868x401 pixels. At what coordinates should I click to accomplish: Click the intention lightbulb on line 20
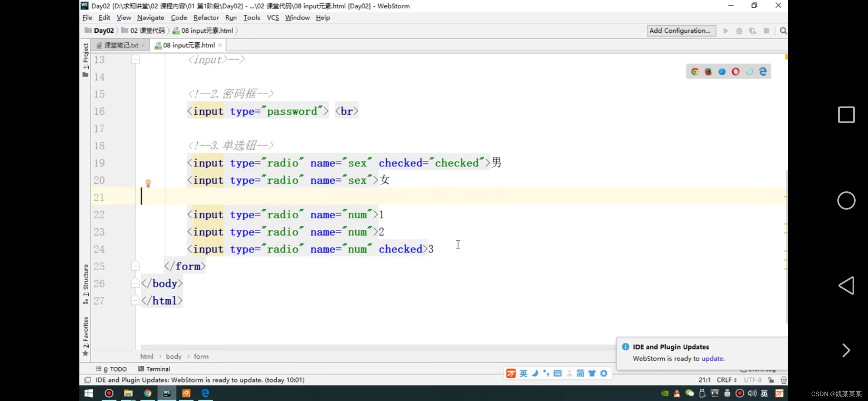pos(148,183)
